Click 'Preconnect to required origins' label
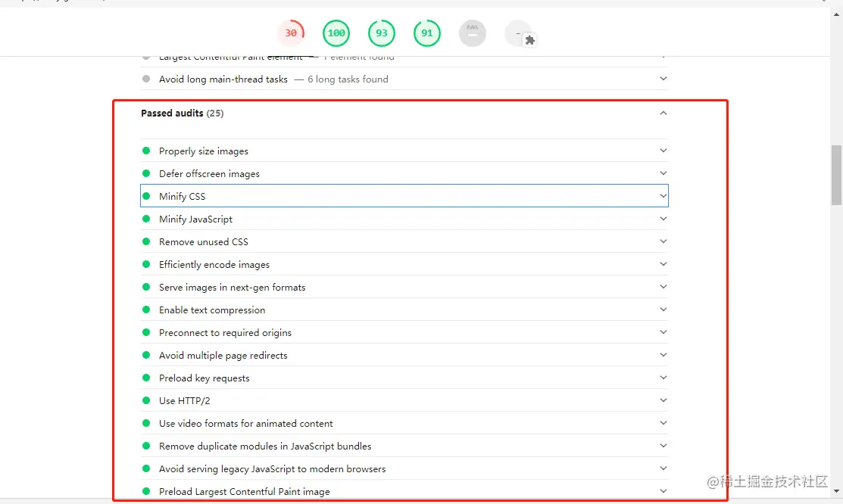Screen dimensions: 843x504 (x=225, y=333)
